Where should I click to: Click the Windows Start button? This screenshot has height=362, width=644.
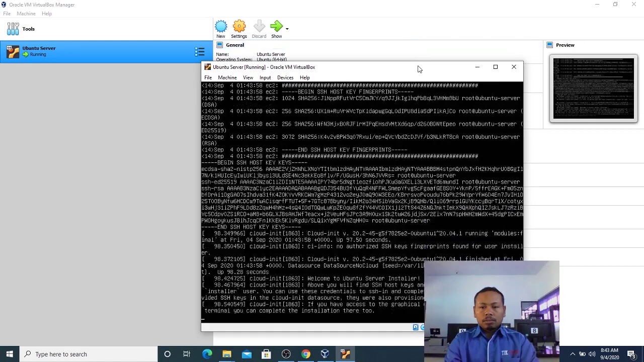pyautogui.click(x=10, y=354)
